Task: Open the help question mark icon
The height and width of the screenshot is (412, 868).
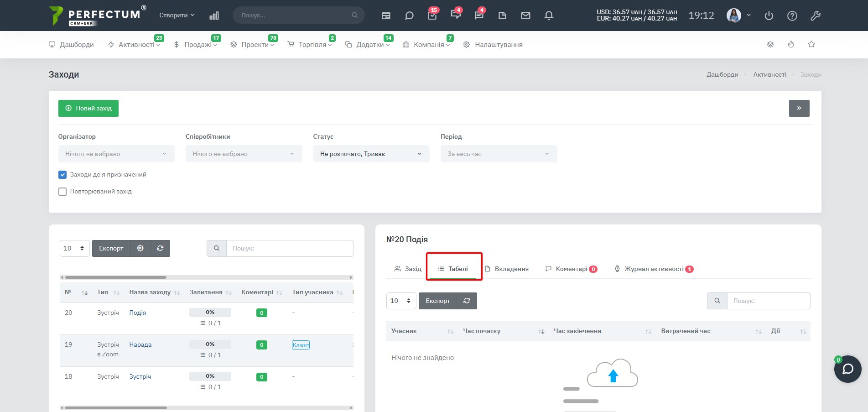Action: click(x=792, y=16)
